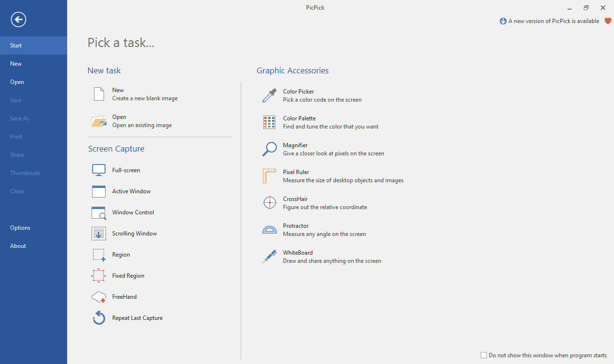The image size is (614, 364).
Task: Click the Save As sidebar item
Action: click(34, 118)
